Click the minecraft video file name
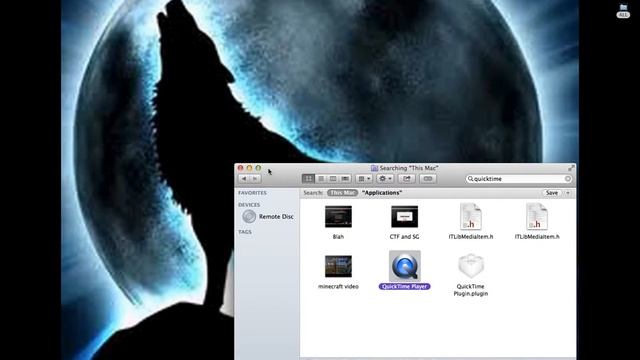Screen dimensions: 640x360 point(338,287)
